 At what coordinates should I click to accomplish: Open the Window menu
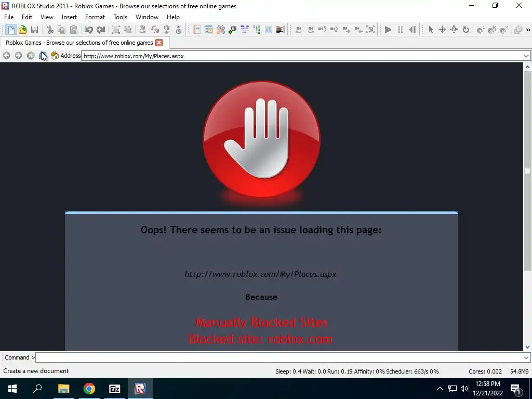pos(147,17)
